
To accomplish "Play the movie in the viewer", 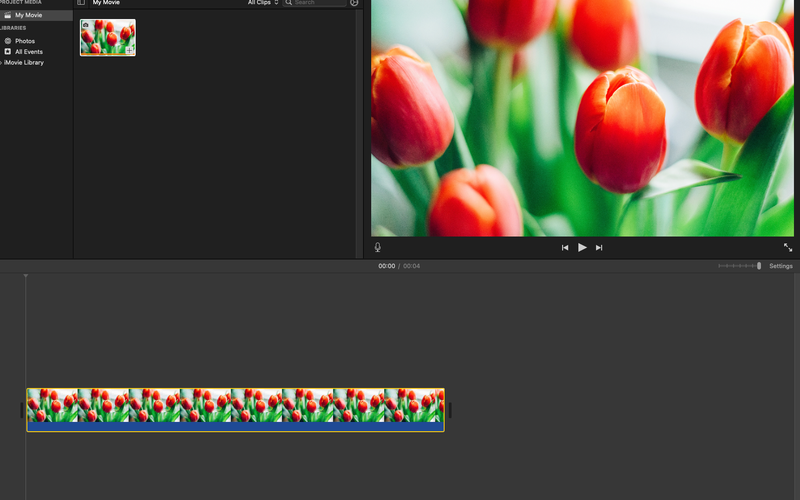I will tap(582, 247).
